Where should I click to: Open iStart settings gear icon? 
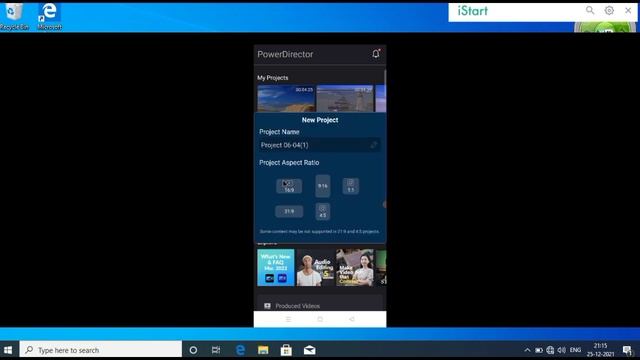coord(609,10)
